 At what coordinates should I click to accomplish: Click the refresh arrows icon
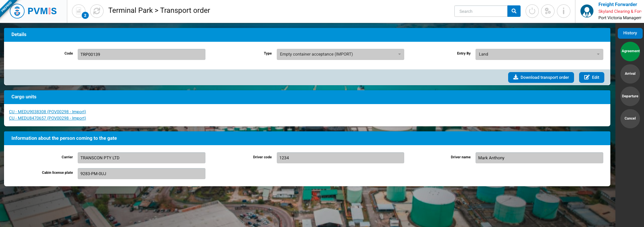(x=97, y=11)
